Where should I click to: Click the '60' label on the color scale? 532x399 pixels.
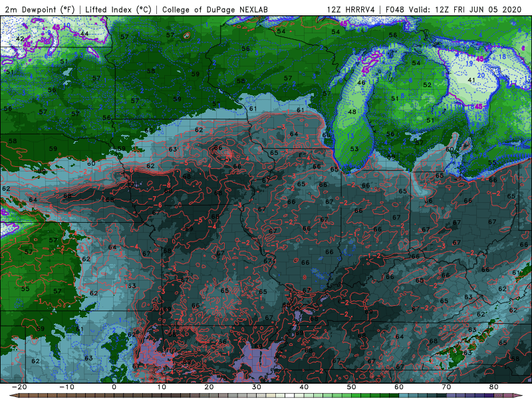[399, 387]
